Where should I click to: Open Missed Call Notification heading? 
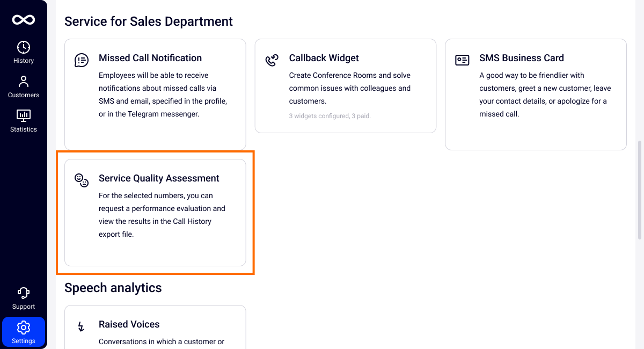tap(150, 58)
